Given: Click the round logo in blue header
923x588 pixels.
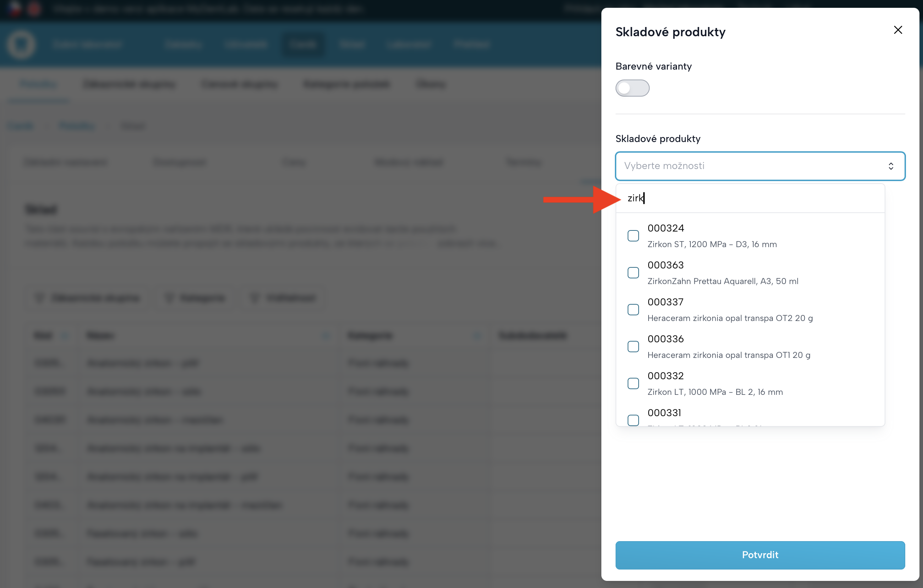Looking at the screenshot, I should [x=21, y=44].
